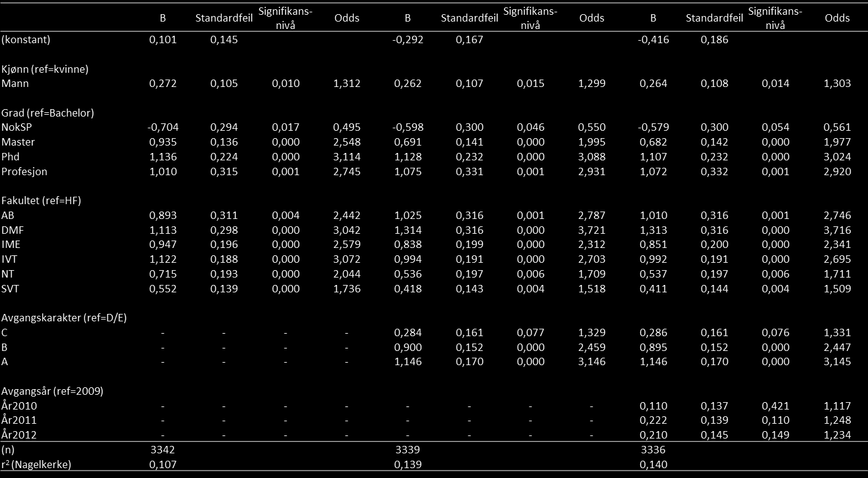Click the Phd coefficient "1,107"
Viewport: 868px width, 478px height.
pos(653,157)
